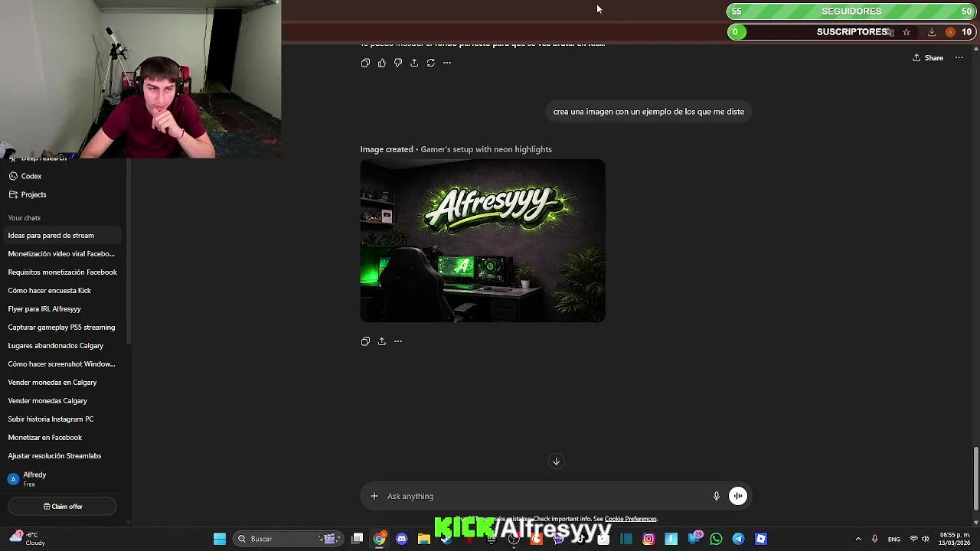Open File Explorer from the taskbar
Viewport: 980px width, 551px height.
click(423, 539)
